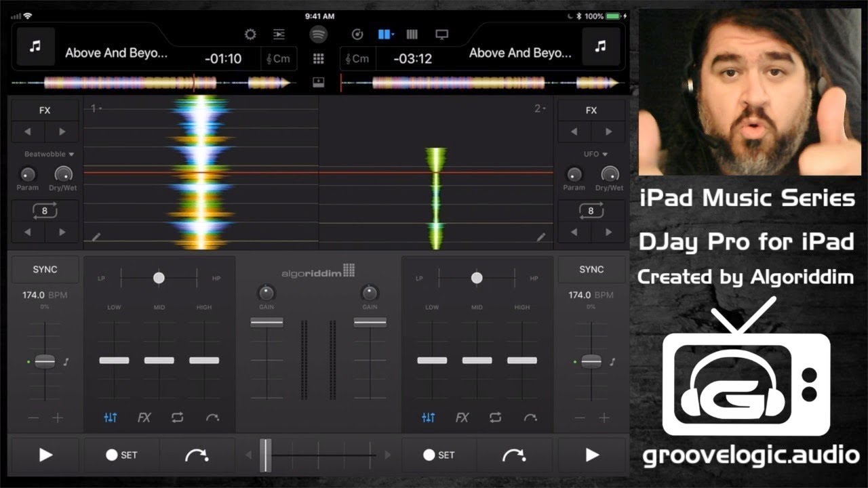Toggle deck 2 FX button

[591, 110]
